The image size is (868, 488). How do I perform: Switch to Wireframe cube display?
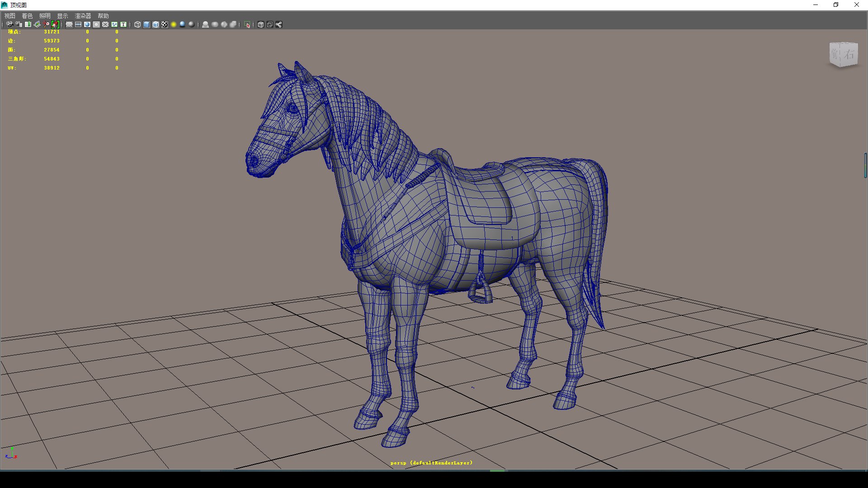(137, 24)
